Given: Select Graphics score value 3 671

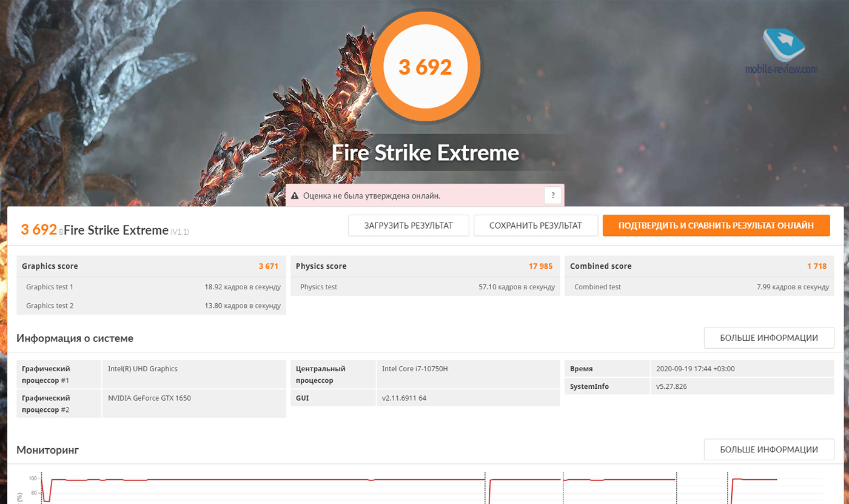Looking at the screenshot, I should [269, 266].
